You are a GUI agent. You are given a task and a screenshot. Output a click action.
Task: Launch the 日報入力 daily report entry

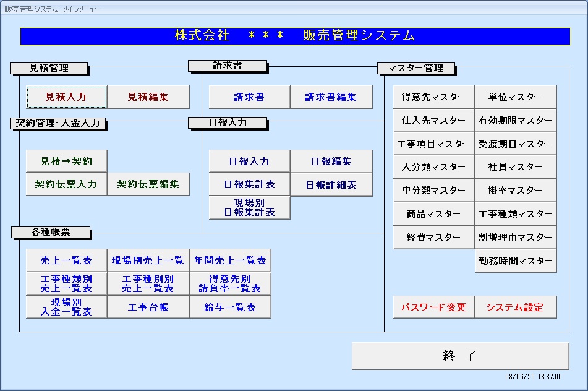click(249, 161)
